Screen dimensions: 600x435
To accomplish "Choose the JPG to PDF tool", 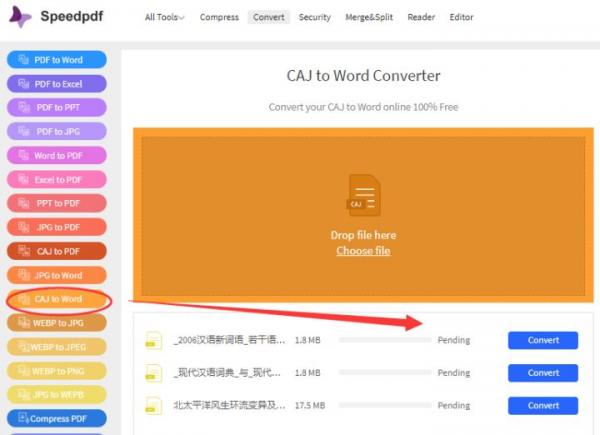I will click(x=57, y=227).
